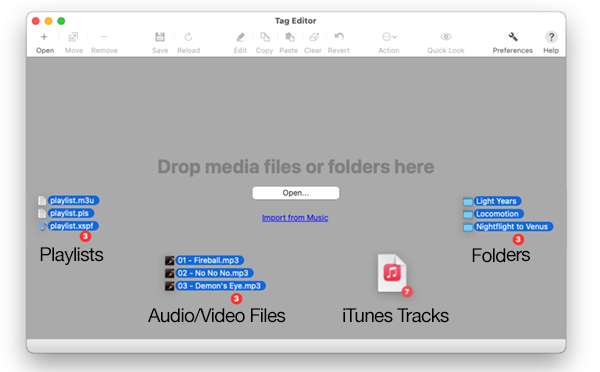Toggle Quick Look eye icon
The height and width of the screenshot is (372, 600).
446,37
